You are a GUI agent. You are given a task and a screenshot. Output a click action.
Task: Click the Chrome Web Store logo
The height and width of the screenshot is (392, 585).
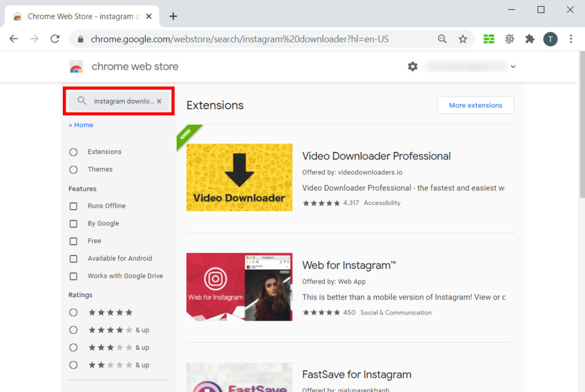(76, 66)
